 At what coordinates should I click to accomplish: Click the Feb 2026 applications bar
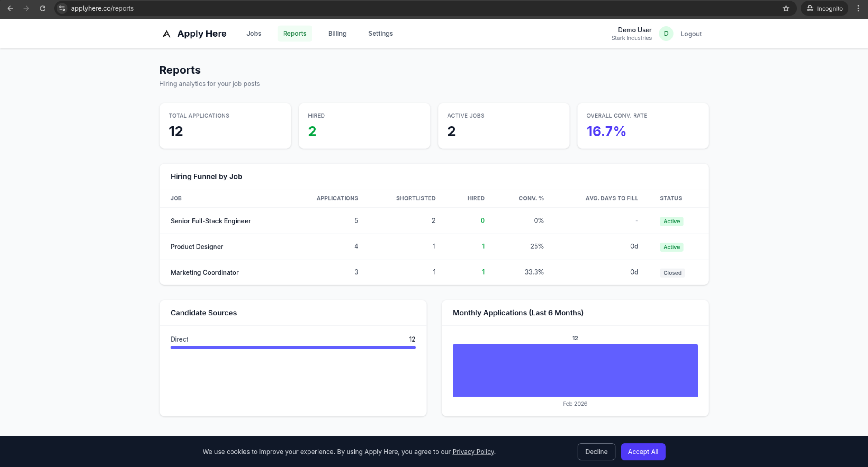point(575,370)
